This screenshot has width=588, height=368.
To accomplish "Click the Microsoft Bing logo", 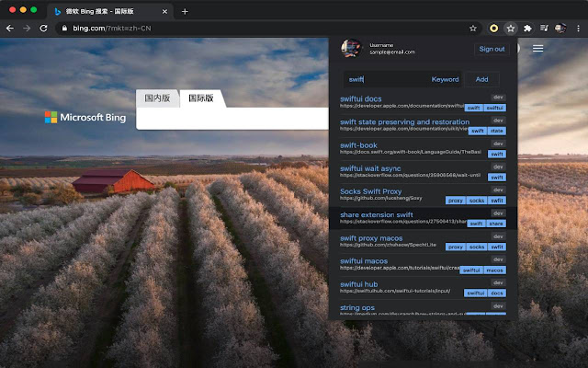I will [85, 118].
